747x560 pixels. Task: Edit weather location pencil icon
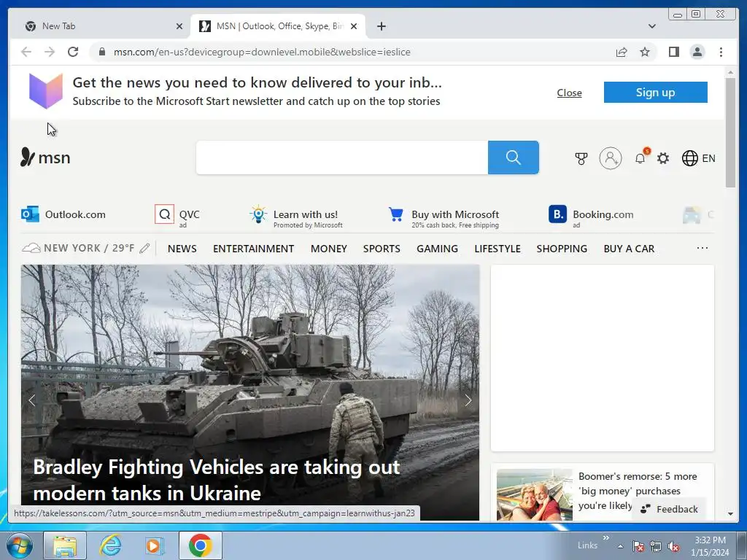(144, 248)
